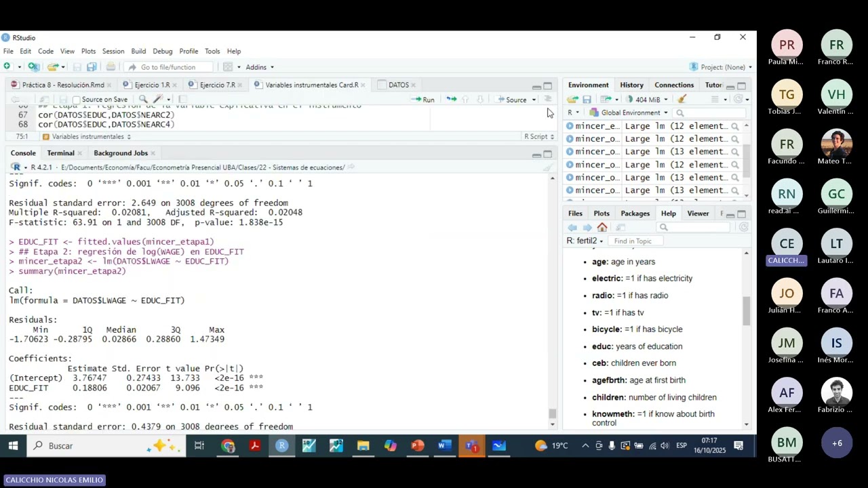Create a new file with the plus icon
Image resolution: width=868 pixels, height=488 pixels.
tap(7, 66)
